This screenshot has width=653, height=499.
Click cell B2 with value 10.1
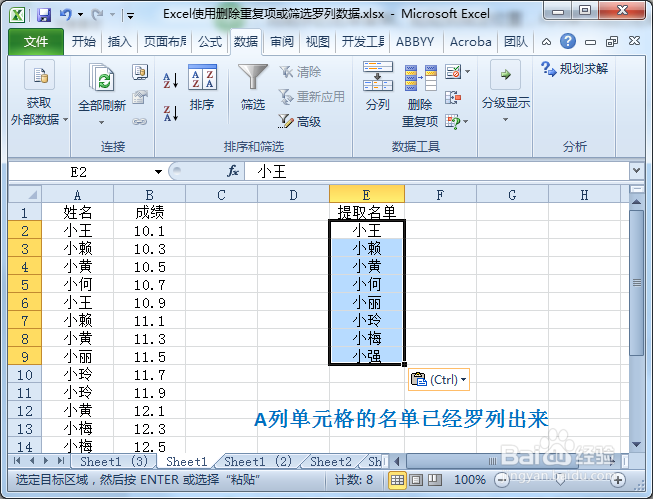point(150,231)
